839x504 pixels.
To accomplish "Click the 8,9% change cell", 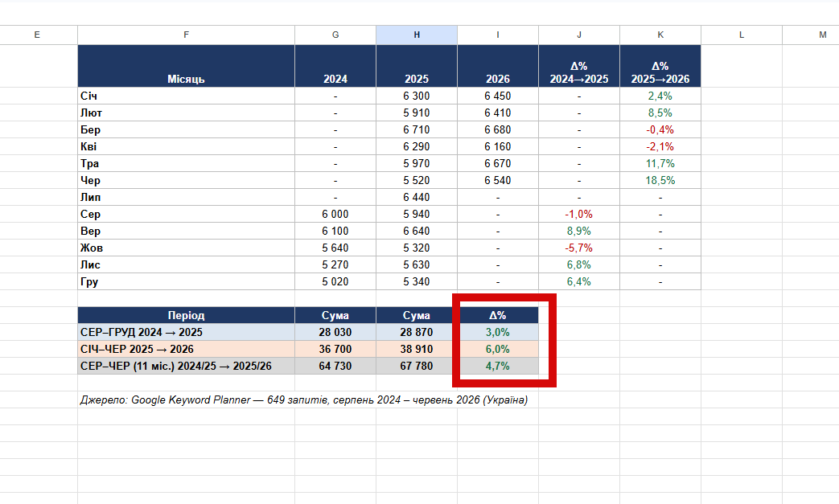I will 579,231.
